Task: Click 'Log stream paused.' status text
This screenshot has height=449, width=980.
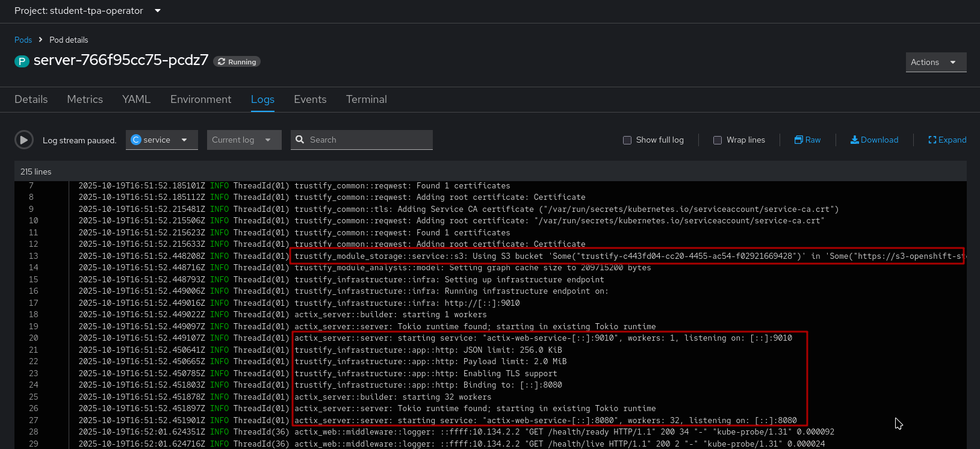Action: pyautogui.click(x=79, y=140)
